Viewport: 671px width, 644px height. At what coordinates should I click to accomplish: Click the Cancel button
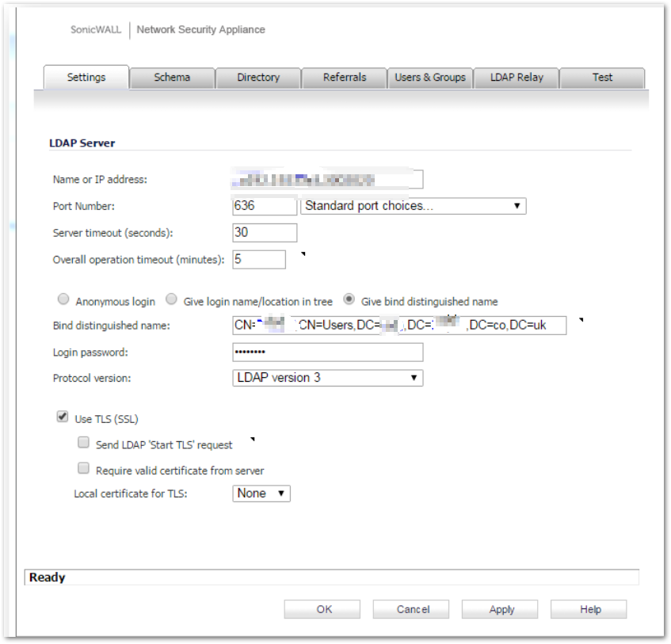click(413, 609)
